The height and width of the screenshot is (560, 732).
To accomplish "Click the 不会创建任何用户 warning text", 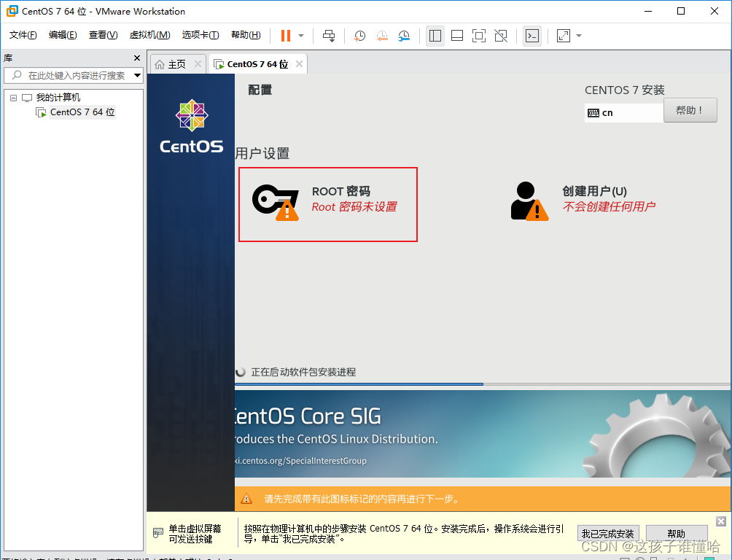I will pos(609,207).
